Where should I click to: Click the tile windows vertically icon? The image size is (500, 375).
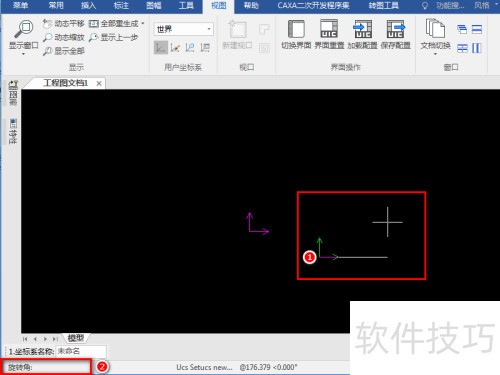click(477, 48)
